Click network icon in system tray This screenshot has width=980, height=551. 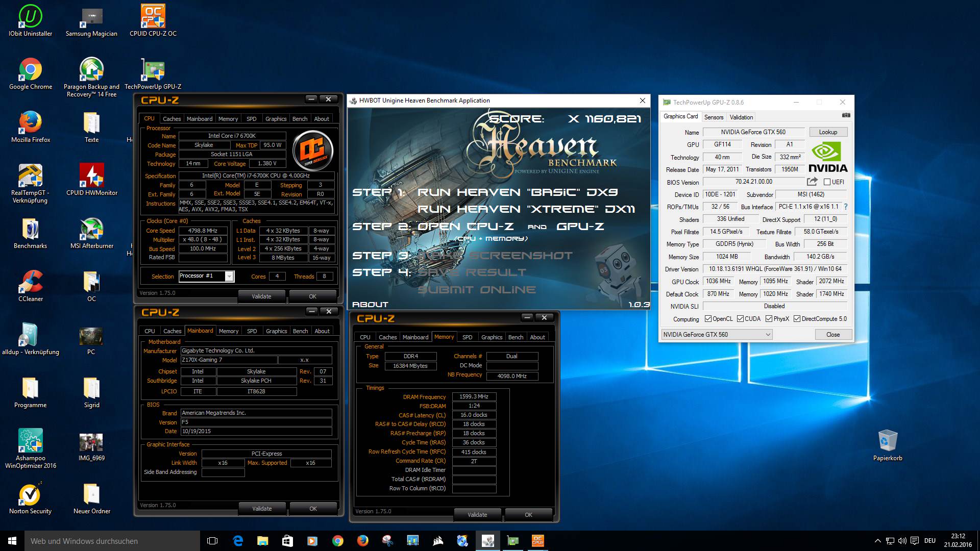pos(890,541)
